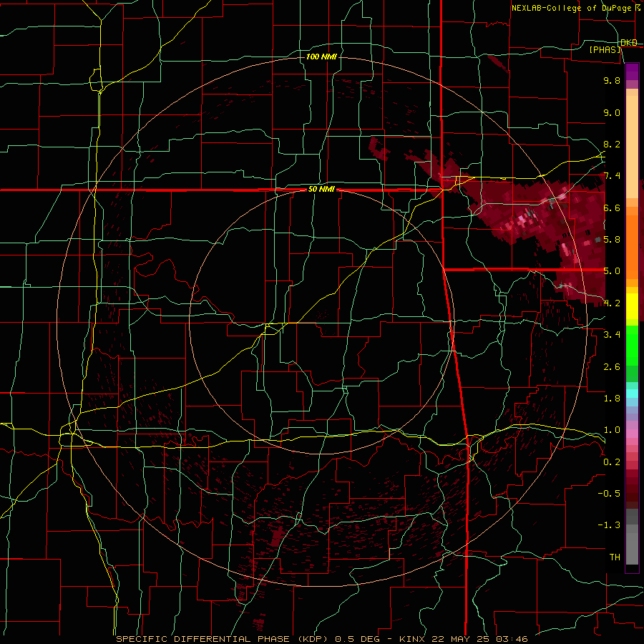
Task: Click the [PHAS] units label
Action: tap(605, 50)
